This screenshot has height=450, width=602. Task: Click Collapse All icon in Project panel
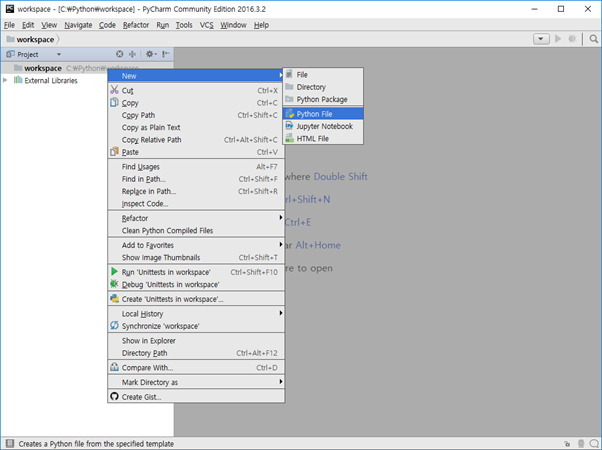tap(132, 54)
